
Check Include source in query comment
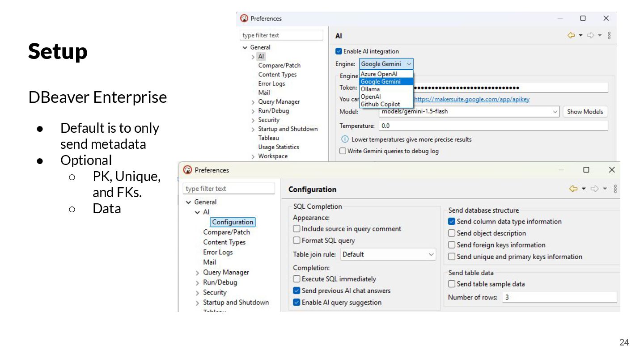click(297, 229)
